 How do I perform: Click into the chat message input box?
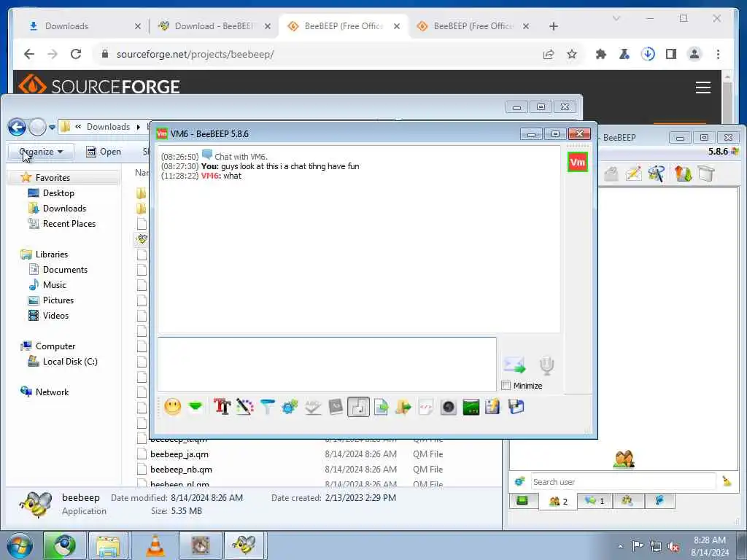[327, 365]
